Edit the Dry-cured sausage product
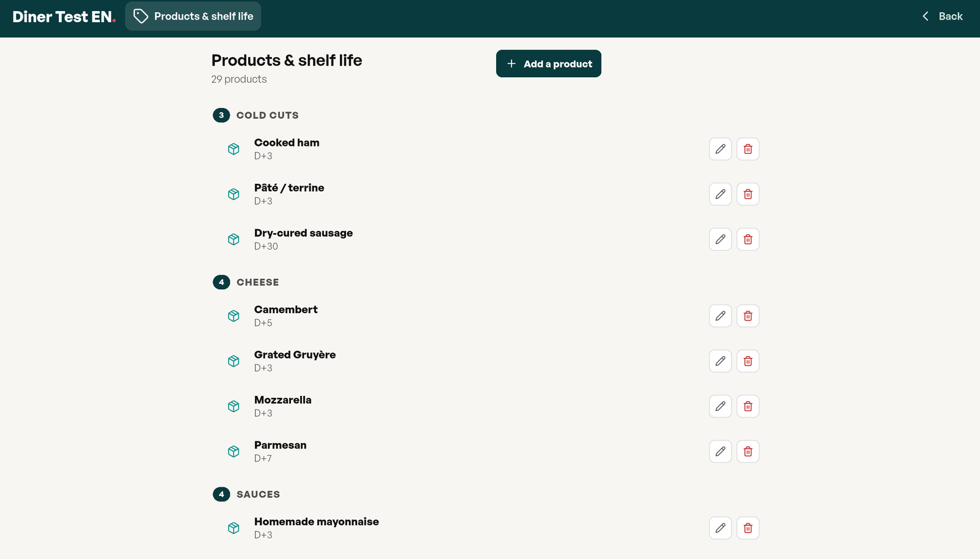 tap(720, 240)
